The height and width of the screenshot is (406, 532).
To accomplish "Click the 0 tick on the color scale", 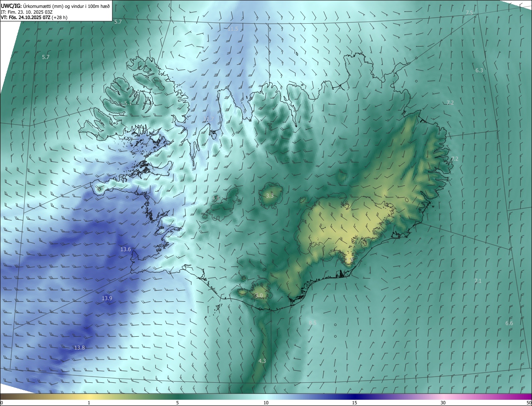I will 2,403.
